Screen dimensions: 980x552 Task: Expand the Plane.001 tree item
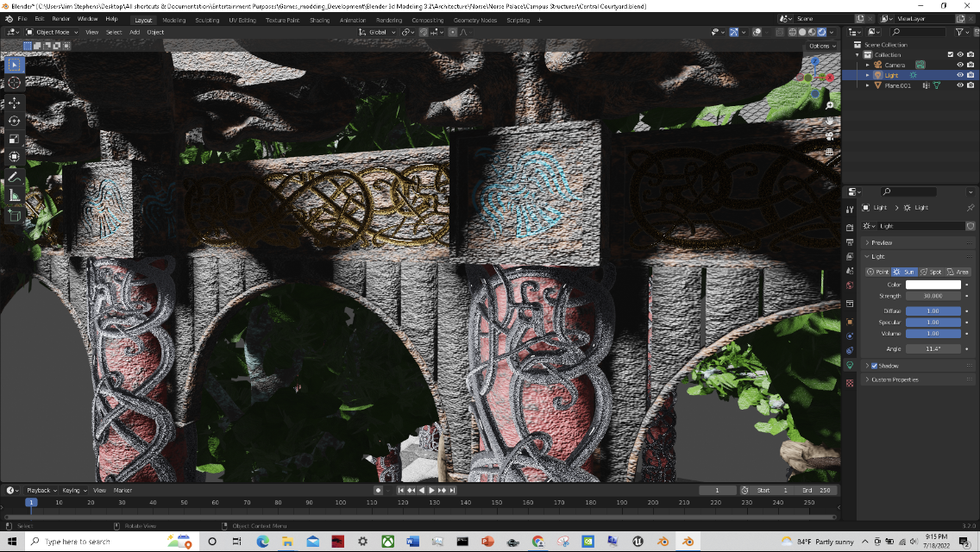[x=868, y=85]
